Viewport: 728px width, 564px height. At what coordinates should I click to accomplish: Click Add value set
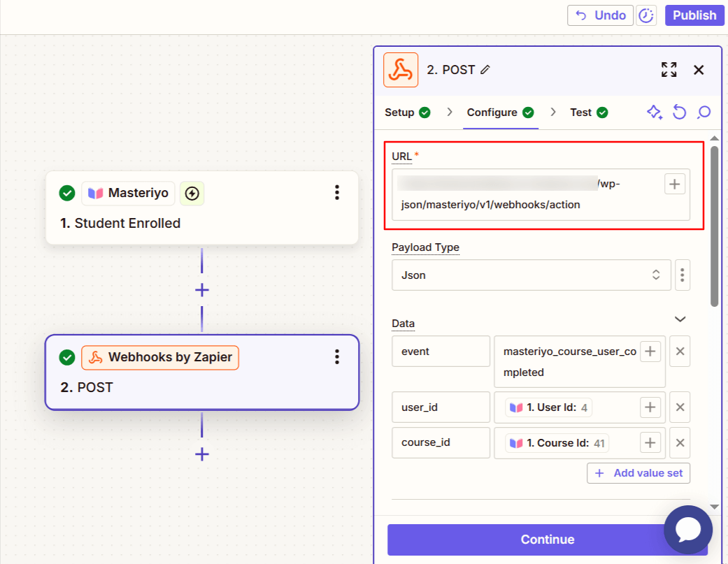638,473
